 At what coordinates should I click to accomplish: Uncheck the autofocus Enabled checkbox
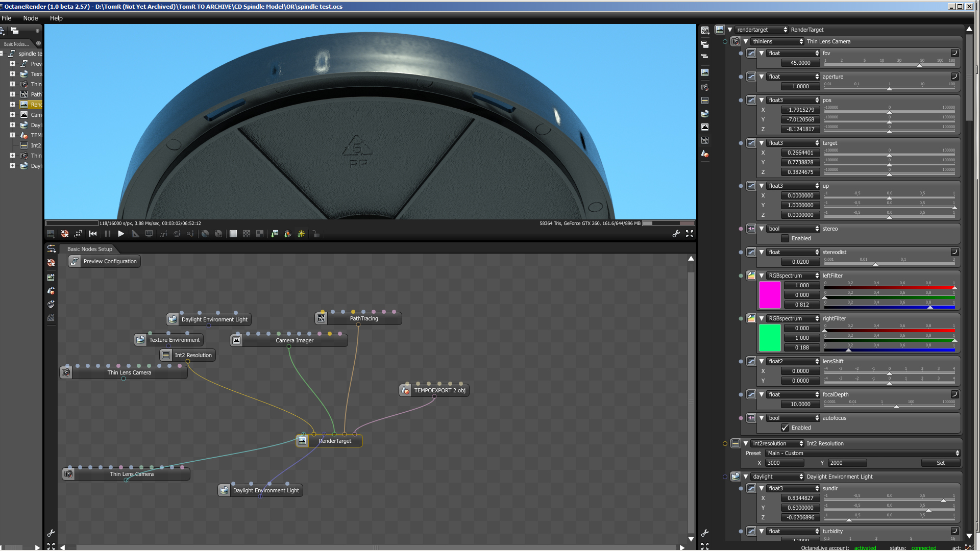pos(785,428)
